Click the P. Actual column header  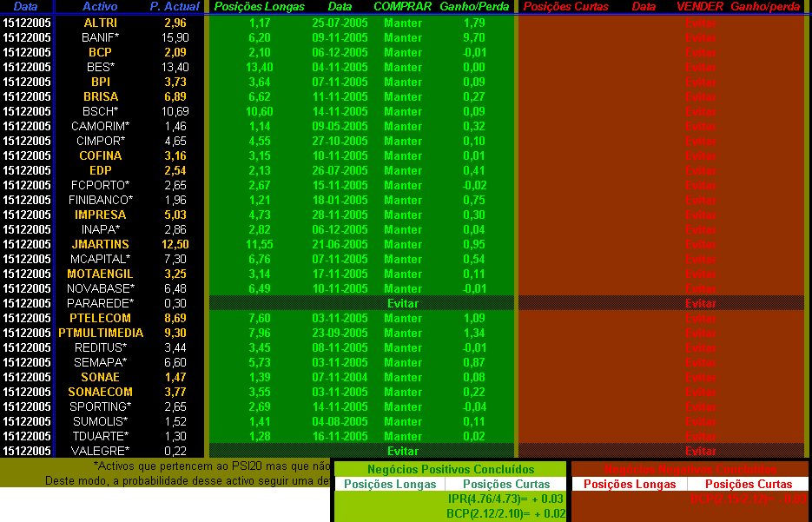click(175, 7)
